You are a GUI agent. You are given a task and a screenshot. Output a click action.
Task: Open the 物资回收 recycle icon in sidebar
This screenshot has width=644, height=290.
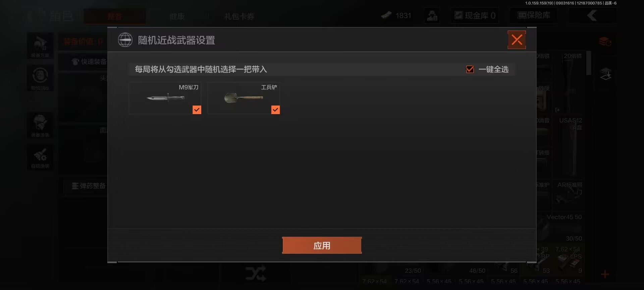(x=40, y=78)
